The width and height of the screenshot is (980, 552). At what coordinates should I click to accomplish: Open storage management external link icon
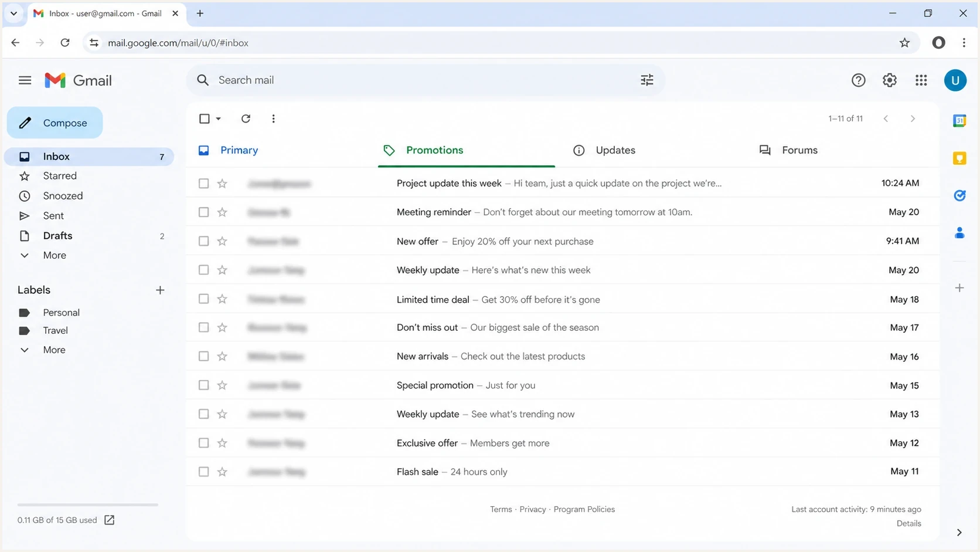109,520
